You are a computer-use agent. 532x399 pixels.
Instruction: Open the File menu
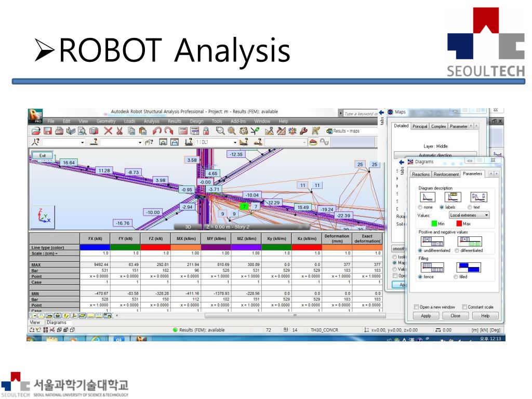click(x=51, y=121)
